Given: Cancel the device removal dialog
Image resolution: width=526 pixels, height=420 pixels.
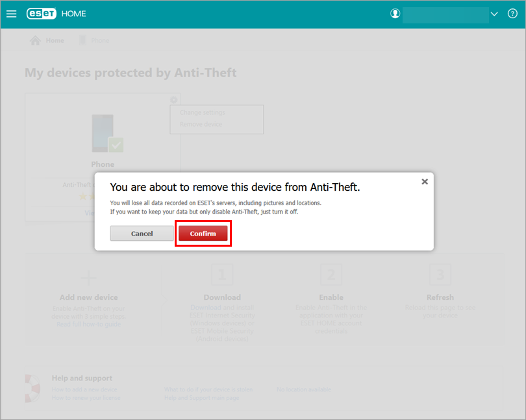Looking at the screenshot, I should click(x=142, y=234).
